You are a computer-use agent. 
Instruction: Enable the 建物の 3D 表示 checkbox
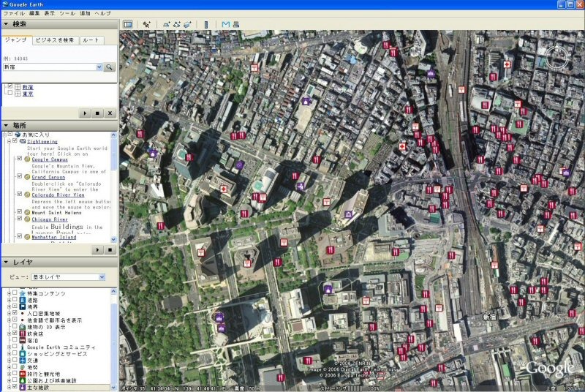[15, 326]
